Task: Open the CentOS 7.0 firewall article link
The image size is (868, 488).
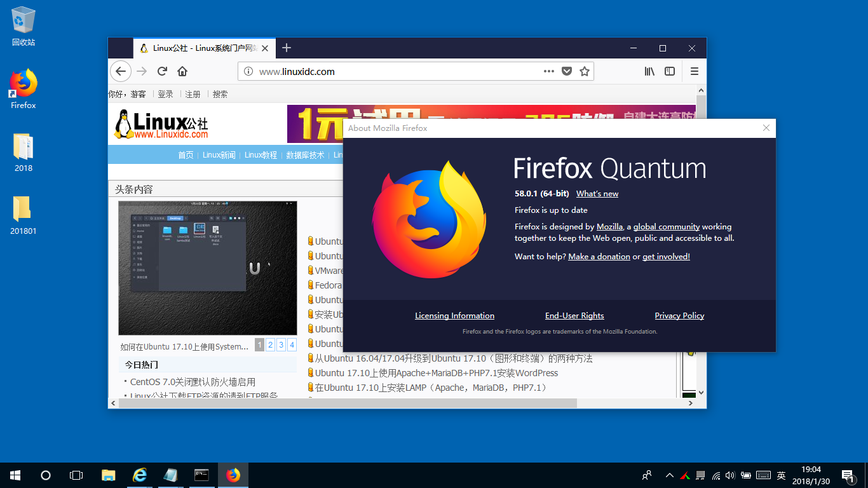Action: (x=193, y=382)
